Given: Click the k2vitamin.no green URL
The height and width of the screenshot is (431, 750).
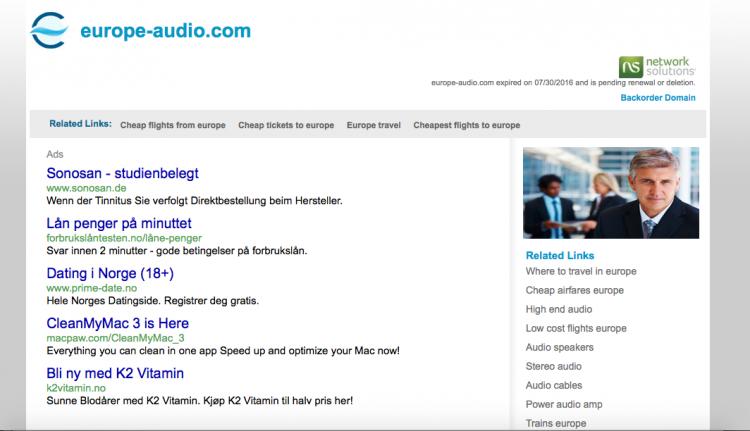Looking at the screenshot, I should coord(76,388).
